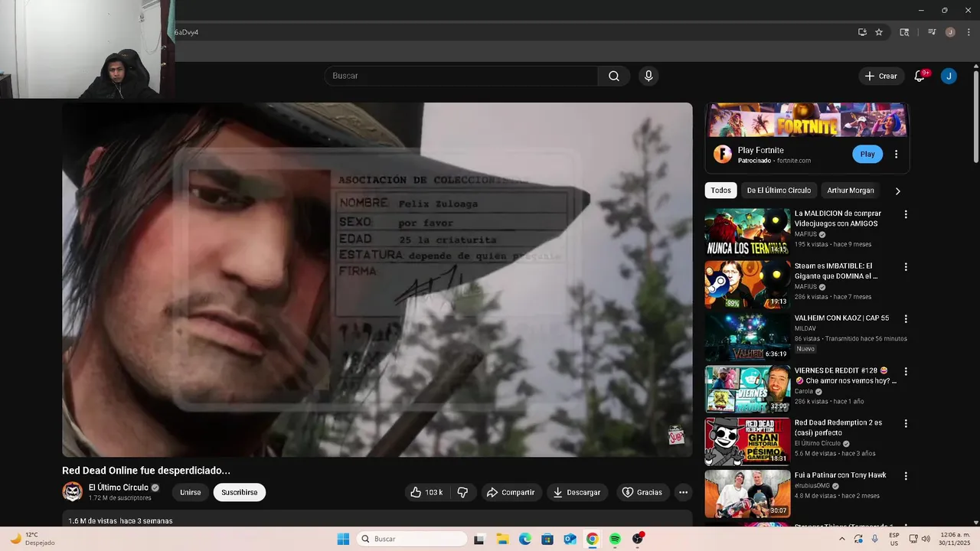980x551 pixels.
Task: Click the video title Red Dead Online fue desperdiciado
Action: point(146,471)
